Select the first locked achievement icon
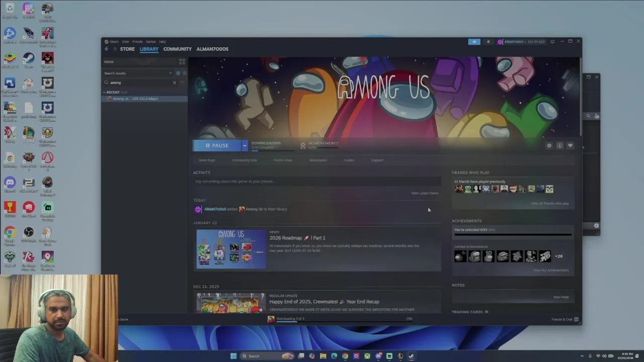Image resolution: width=644 pixels, height=362 pixels. coord(460,256)
